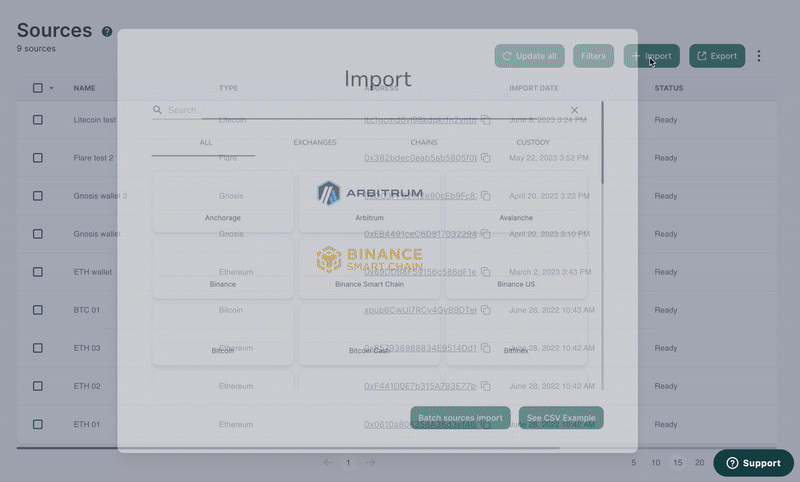Switch to the EXCHANGES tab
The width and height of the screenshot is (800, 482).
(x=315, y=143)
